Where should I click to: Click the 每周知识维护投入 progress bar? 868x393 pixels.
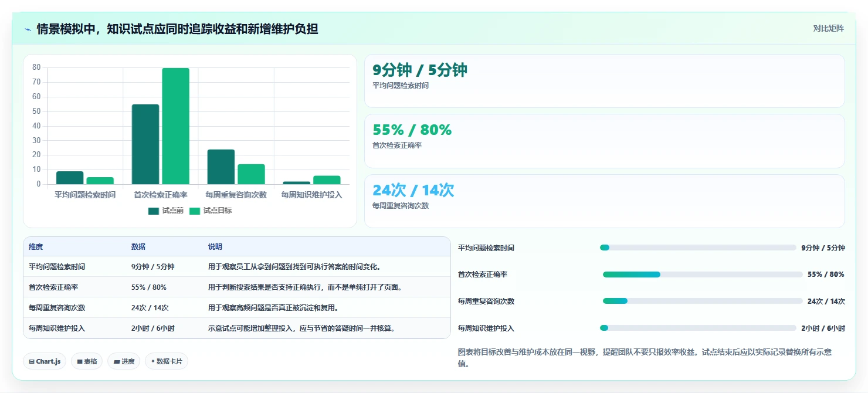click(698, 328)
